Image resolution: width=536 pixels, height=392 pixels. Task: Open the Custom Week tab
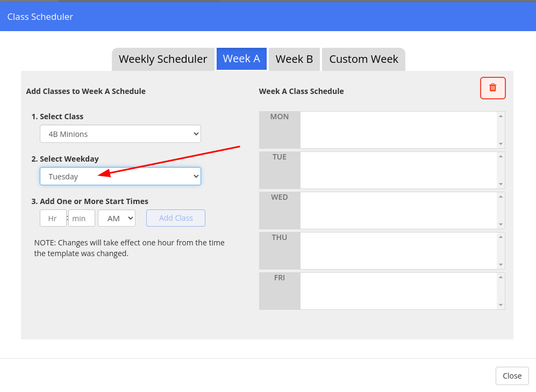(x=364, y=59)
